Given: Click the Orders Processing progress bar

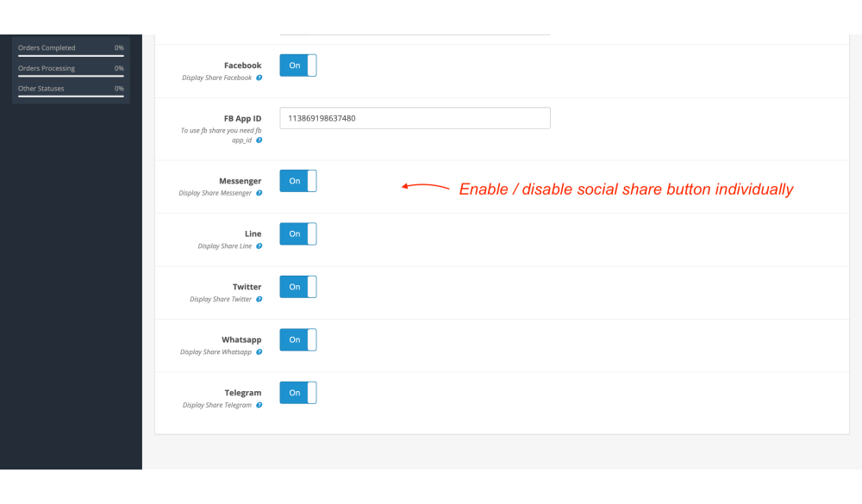Looking at the screenshot, I should (x=71, y=76).
